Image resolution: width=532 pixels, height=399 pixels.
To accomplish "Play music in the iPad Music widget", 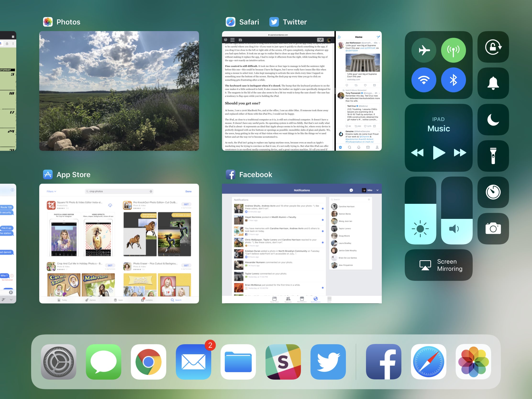I will [x=439, y=152].
